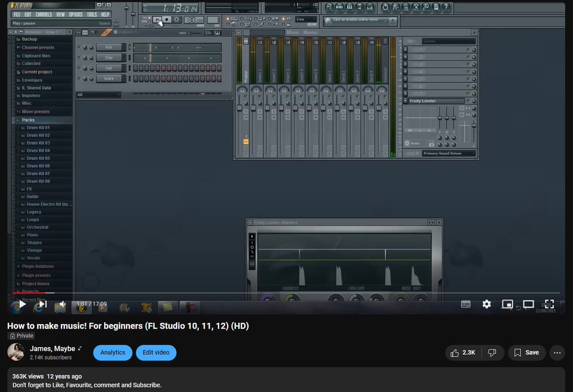
Task: Toggle Fruity Limiter slot enable LED
Action: tap(468, 101)
